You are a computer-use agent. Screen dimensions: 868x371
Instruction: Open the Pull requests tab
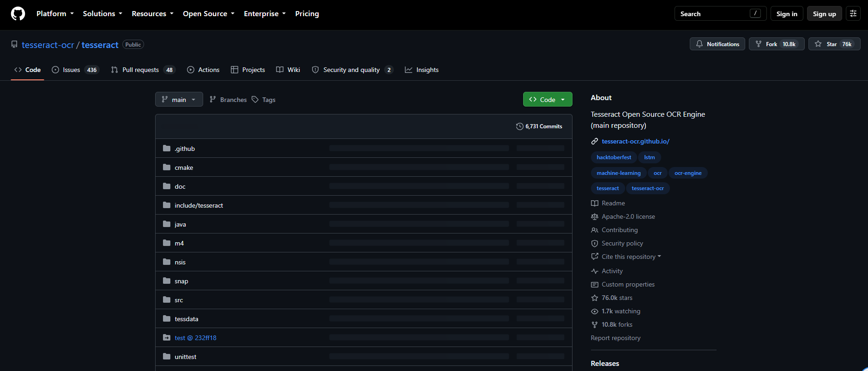(x=143, y=70)
